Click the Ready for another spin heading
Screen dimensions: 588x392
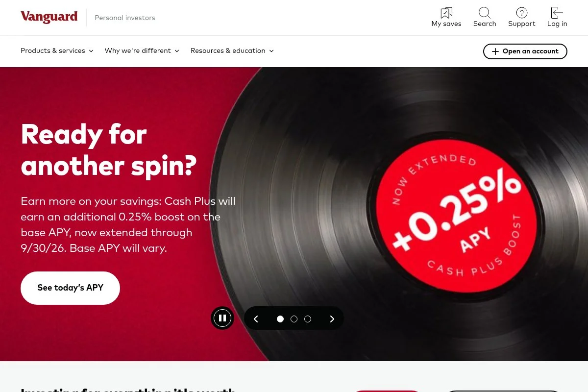(108, 149)
